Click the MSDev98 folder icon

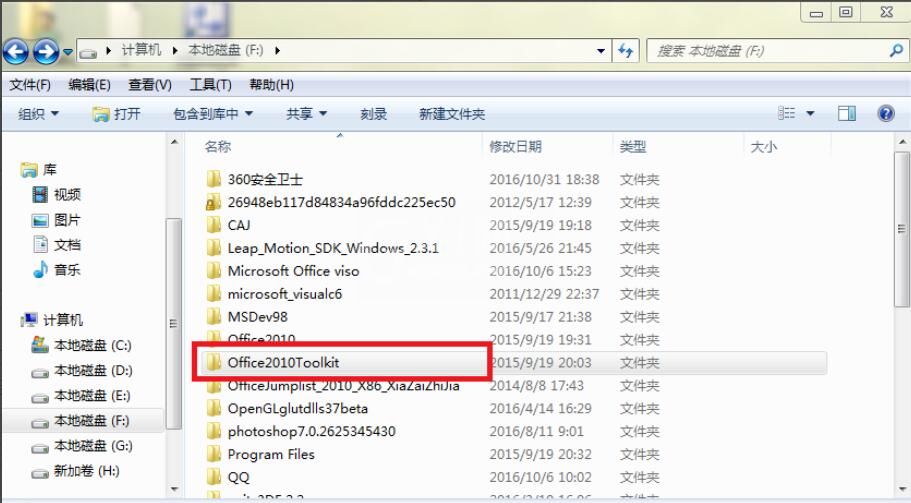pyautogui.click(x=213, y=317)
